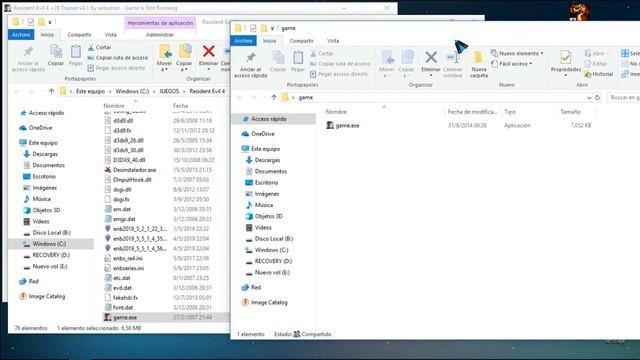The height and width of the screenshot is (360, 640).
Task: Click Windows (C:) breadcrumb in Resident Evil 4 window
Action: tap(132, 91)
